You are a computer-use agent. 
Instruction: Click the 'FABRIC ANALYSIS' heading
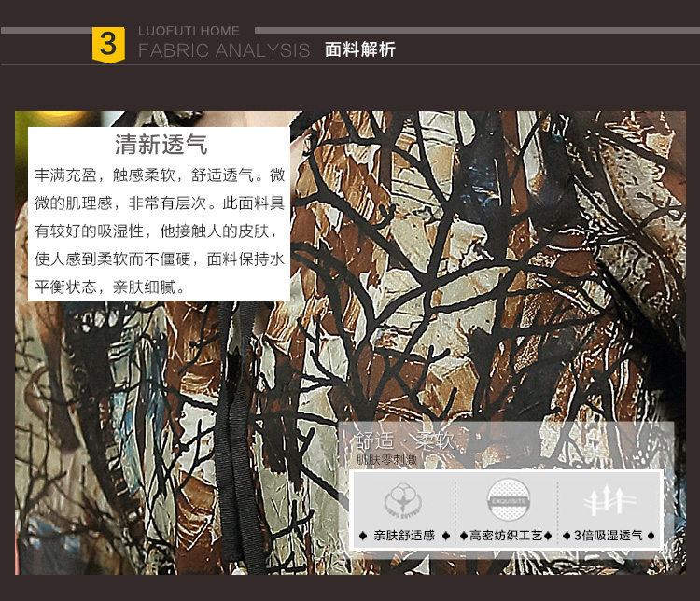point(224,50)
